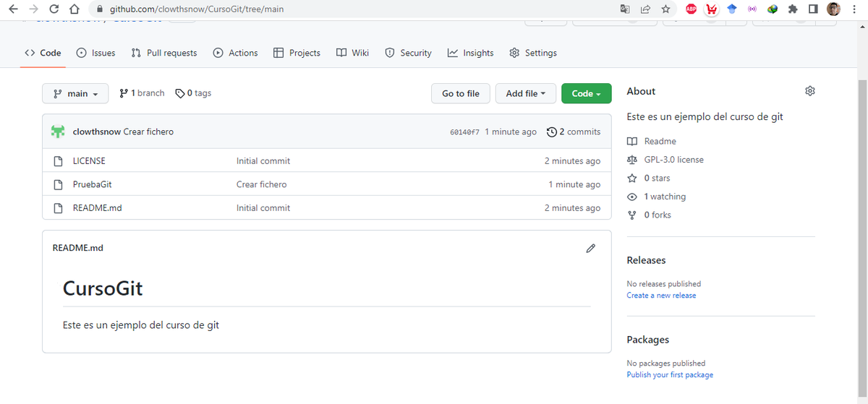The image size is (868, 404).
Task: Open the clowthsnow author link
Action: [x=97, y=132]
